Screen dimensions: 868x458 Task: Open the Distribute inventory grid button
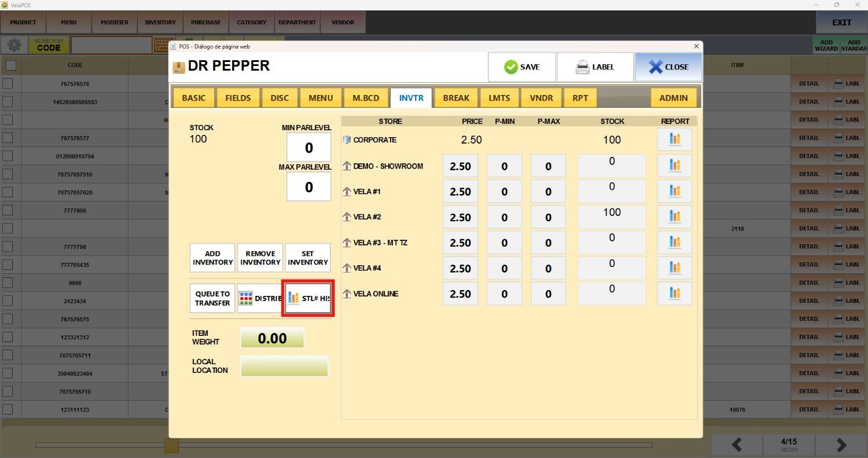coord(259,298)
